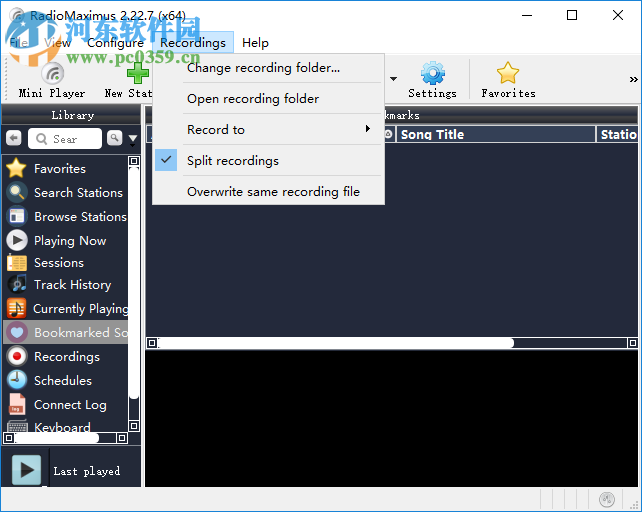Screen dimensions: 642x512
Task: Select Schedules clock icon
Action: click(17, 380)
